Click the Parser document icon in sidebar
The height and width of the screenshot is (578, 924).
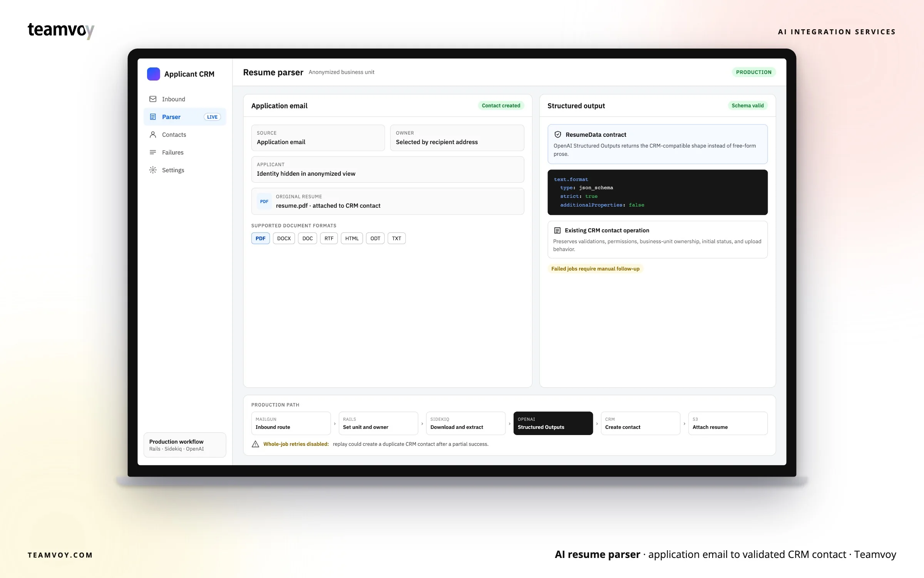[153, 117]
